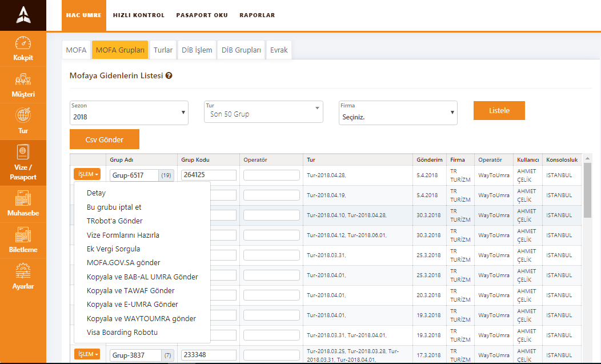Switch to DİB Grupları tab
The height and width of the screenshot is (364, 601).
click(x=241, y=50)
